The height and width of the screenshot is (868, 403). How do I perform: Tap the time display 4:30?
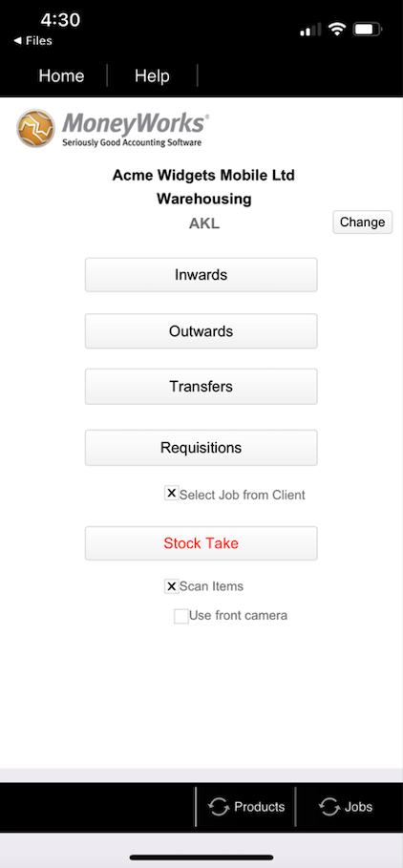[60, 20]
